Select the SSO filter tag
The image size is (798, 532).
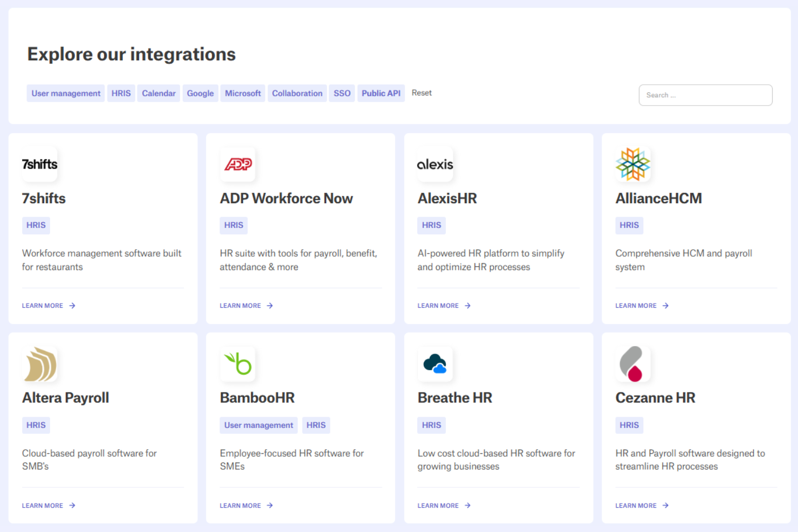coord(342,93)
